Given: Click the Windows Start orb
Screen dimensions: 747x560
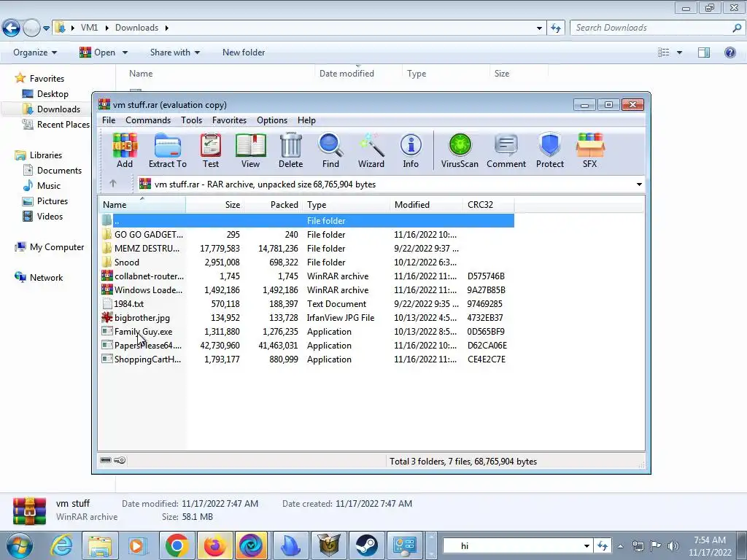Looking at the screenshot, I should pos(20,545).
